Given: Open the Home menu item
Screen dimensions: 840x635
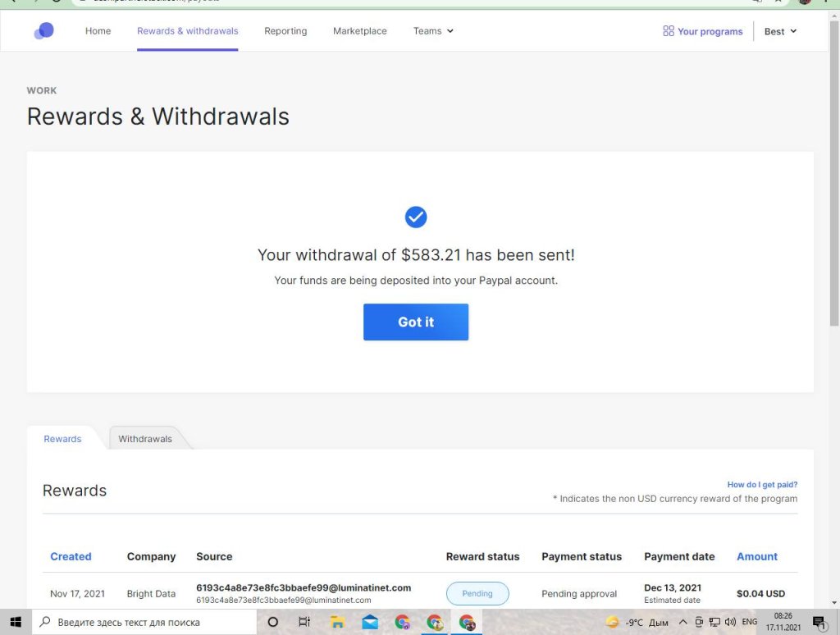Looking at the screenshot, I should click(x=98, y=31).
